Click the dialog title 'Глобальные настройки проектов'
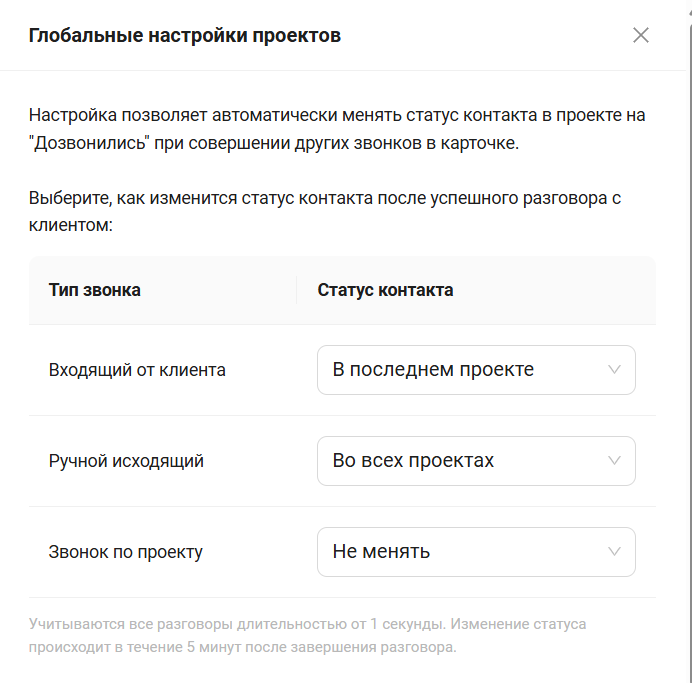The width and height of the screenshot is (692, 683). tap(185, 36)
